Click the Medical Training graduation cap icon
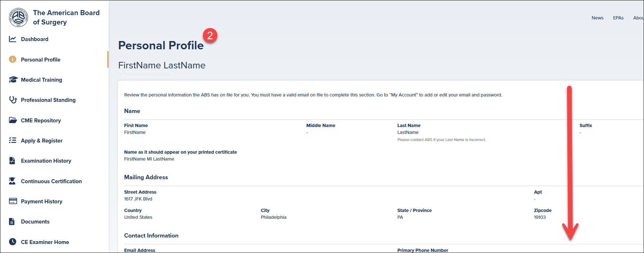The height and width of the screenshot is (253, 644). [x=13, y=80]
